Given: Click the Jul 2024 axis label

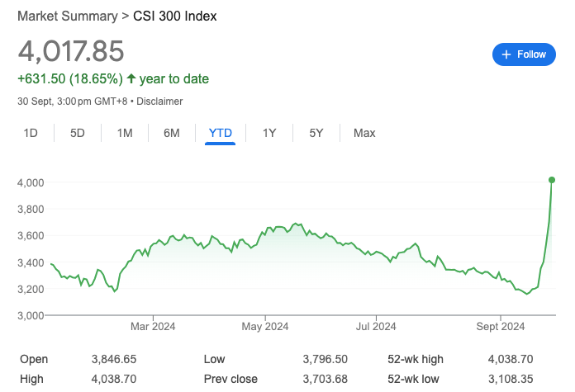Looking at the screenshot, I should pos(376,327).
